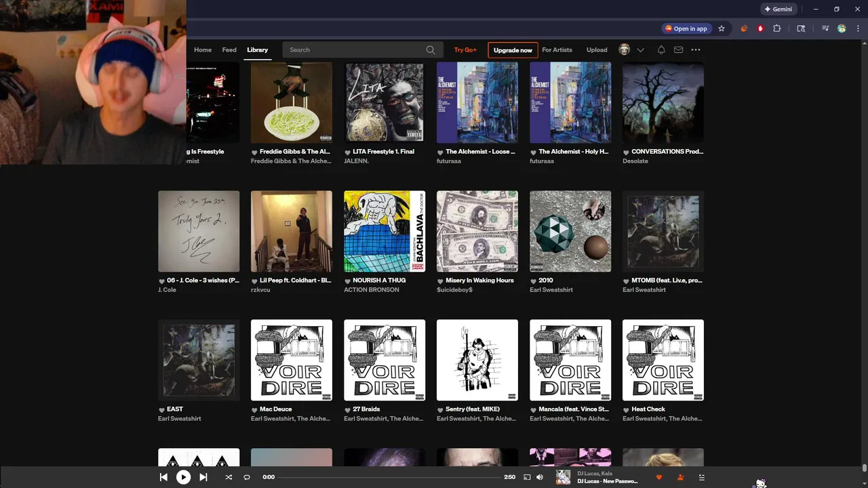Viewport: 868px width, 488px height.
Task: Open DJ Lucas - New Password track title
Action: [x=608, y=481]
